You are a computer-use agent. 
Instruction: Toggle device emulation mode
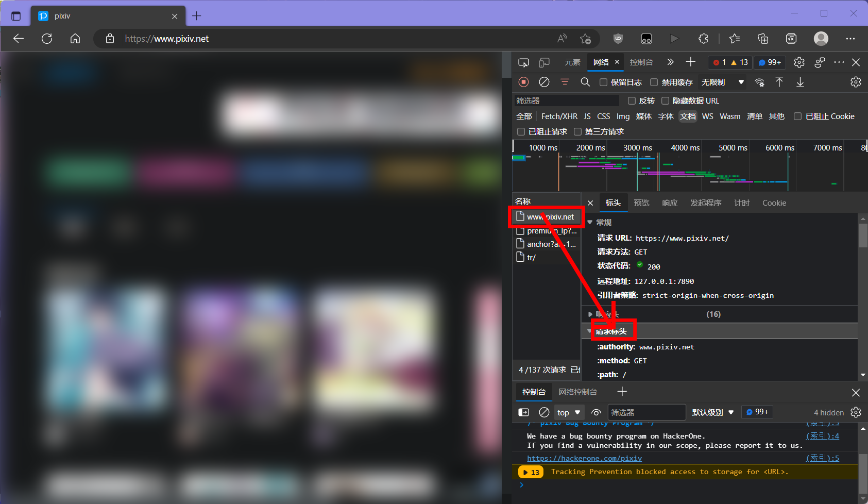pos(544,62)
